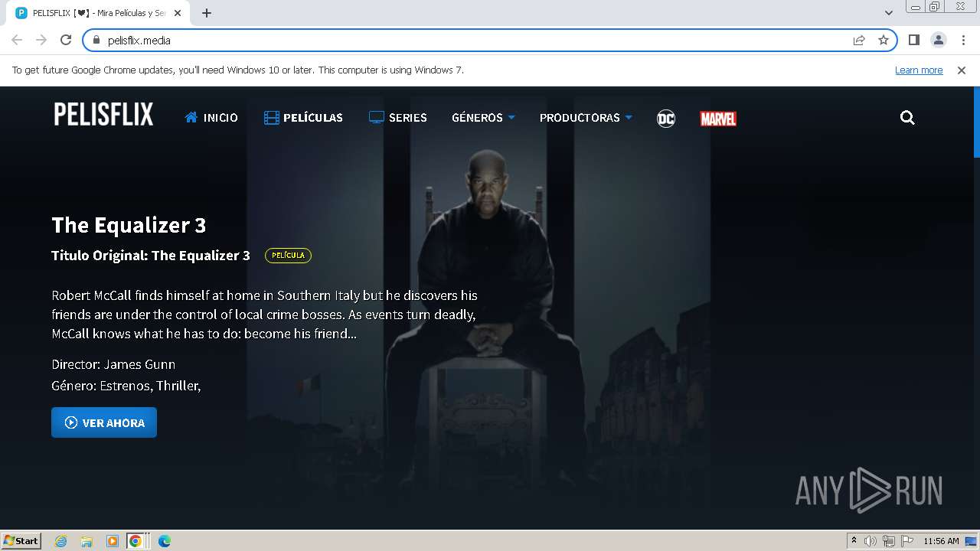Open the Marvel logo category
The height and width of the screenshot is (551, 980).
[x=718, y=119]
